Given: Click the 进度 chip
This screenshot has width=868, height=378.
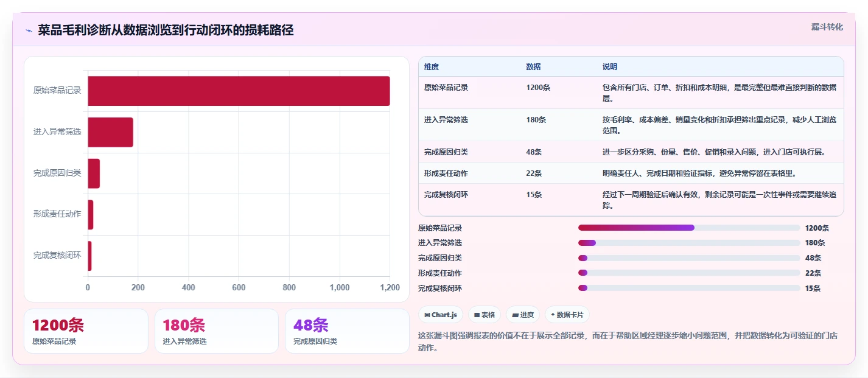Looking at the screenshot, I should tap(523, 315).
